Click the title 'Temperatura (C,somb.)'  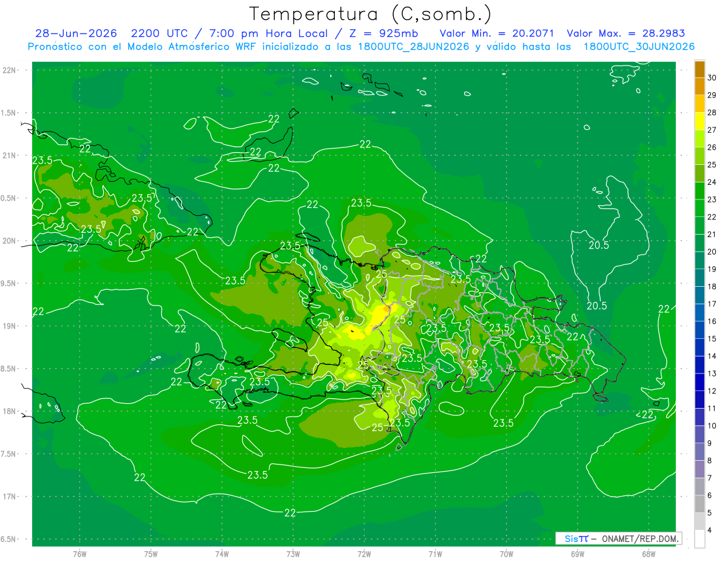(371, 14)
